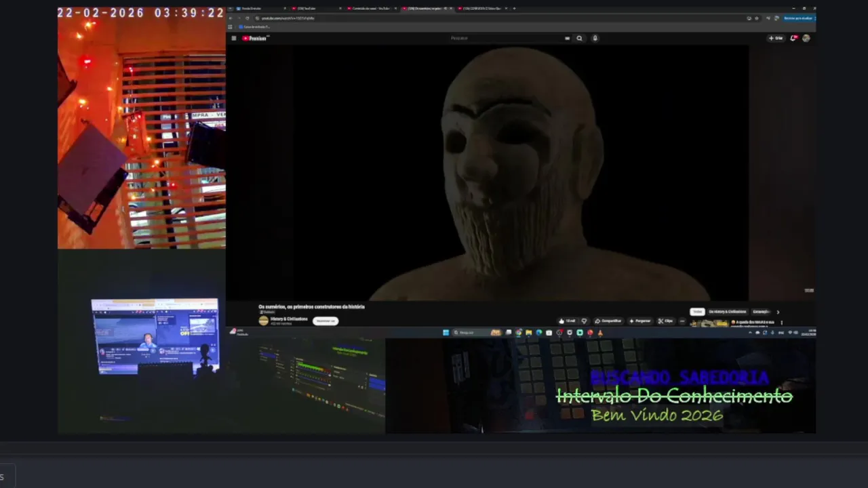
Task: Open the 'Criar' create menu
Action: click(776, 38)
